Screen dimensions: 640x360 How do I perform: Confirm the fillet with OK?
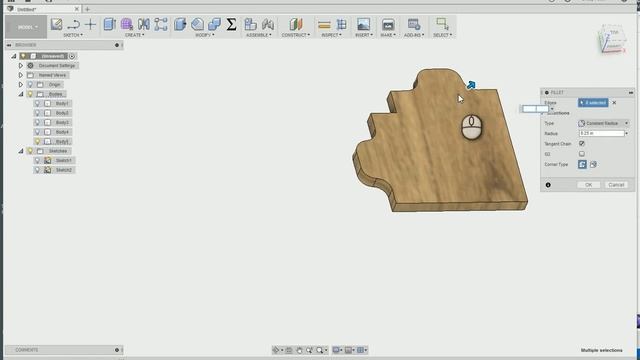coord(589,185)
